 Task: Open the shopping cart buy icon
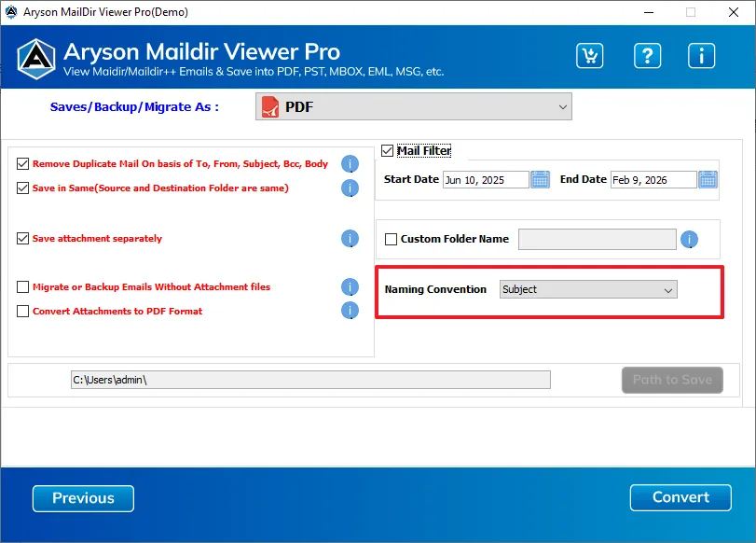point(590,55)
